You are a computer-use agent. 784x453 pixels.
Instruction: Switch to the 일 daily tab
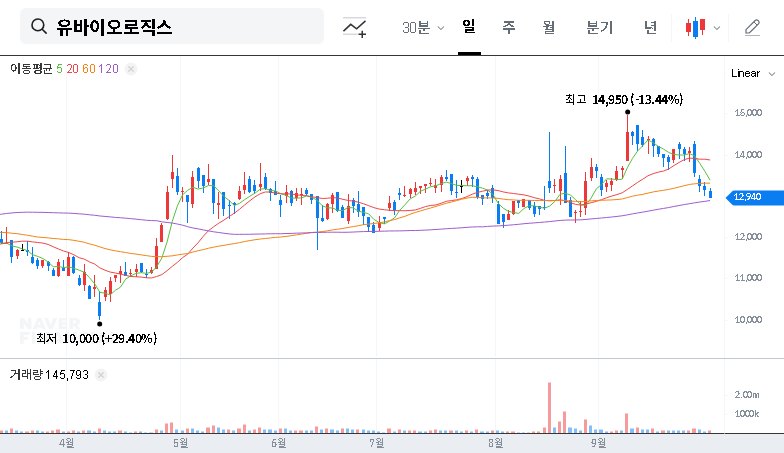[x=468, y=27]
